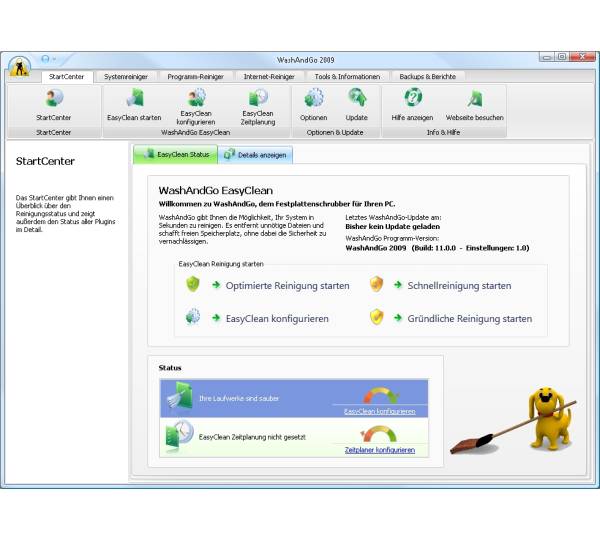Open EasyClean Zeitplanung scheduler icon
The width and height of the screenshot is (600, 540).
(258, 97)
